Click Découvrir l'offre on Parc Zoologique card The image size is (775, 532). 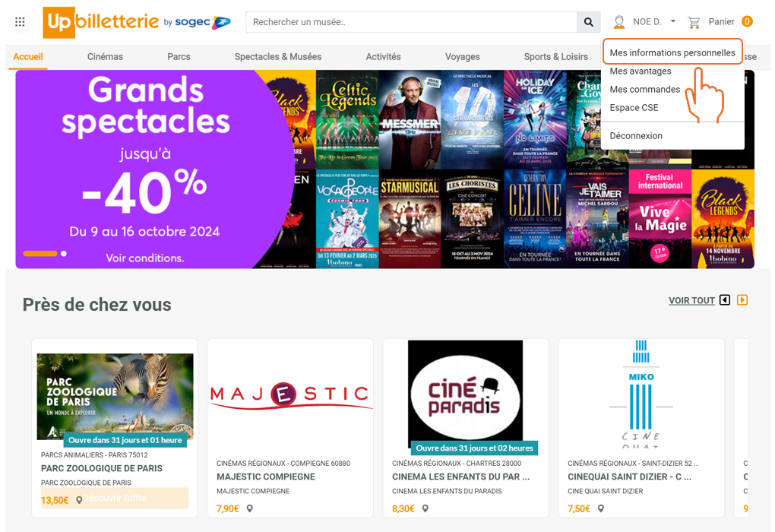click(x=115, y=499)
